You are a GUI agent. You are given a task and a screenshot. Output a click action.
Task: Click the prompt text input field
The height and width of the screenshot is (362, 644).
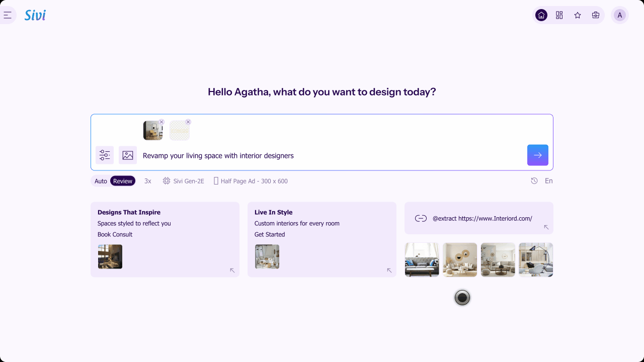[332, 155]
